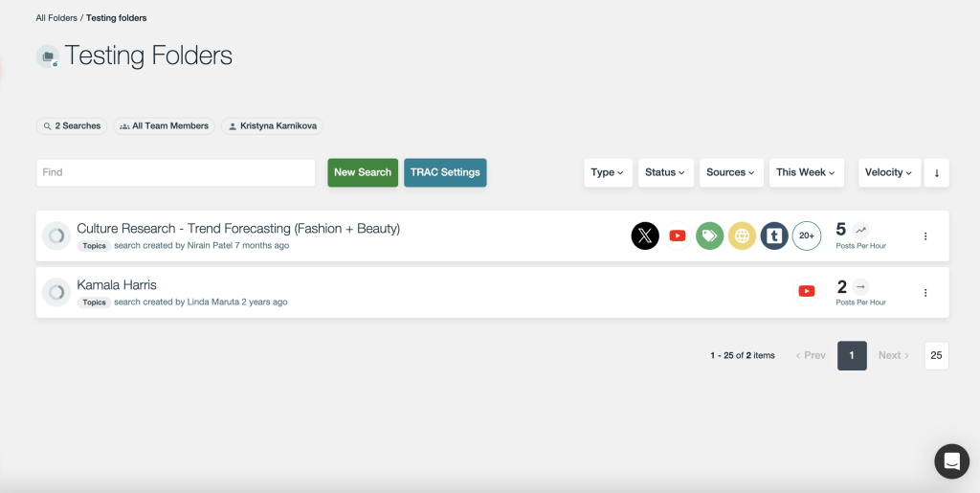Click trending-up velocity icon beside 5
Viewport: 980px width, 493px height.
860,230
